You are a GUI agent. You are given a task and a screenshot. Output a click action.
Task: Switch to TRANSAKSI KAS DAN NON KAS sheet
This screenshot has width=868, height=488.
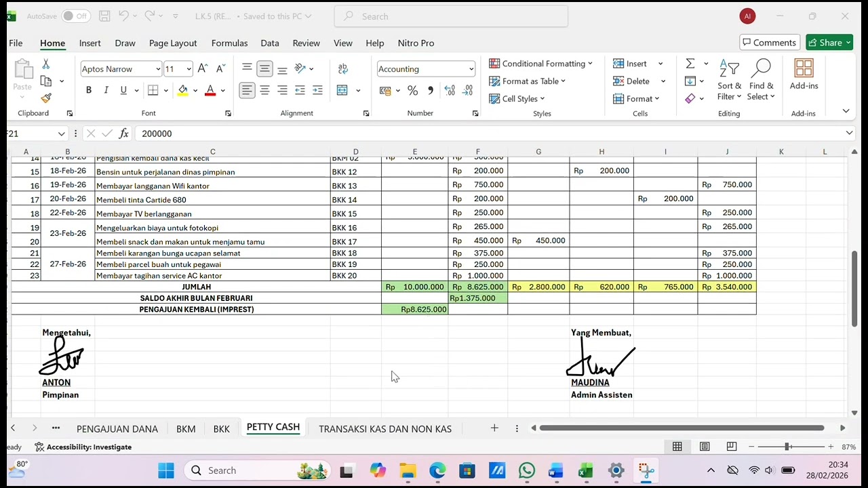[385, 429]
